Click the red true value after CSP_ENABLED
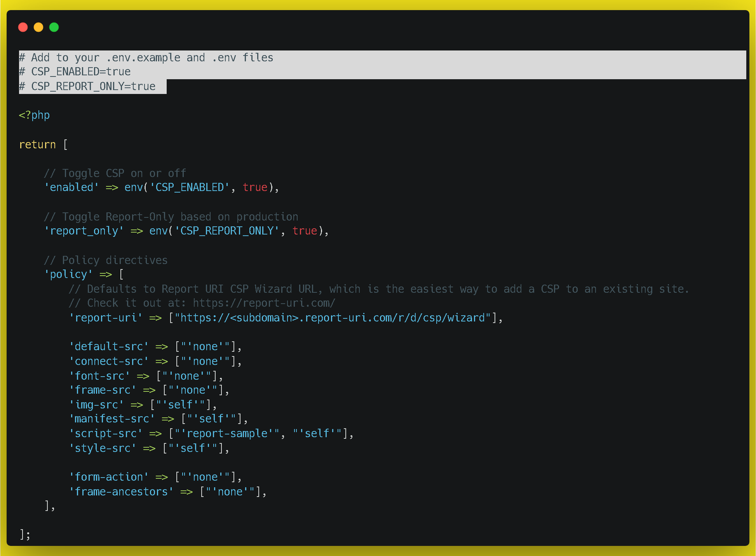The image size is (756, 556). click(255, 187)
